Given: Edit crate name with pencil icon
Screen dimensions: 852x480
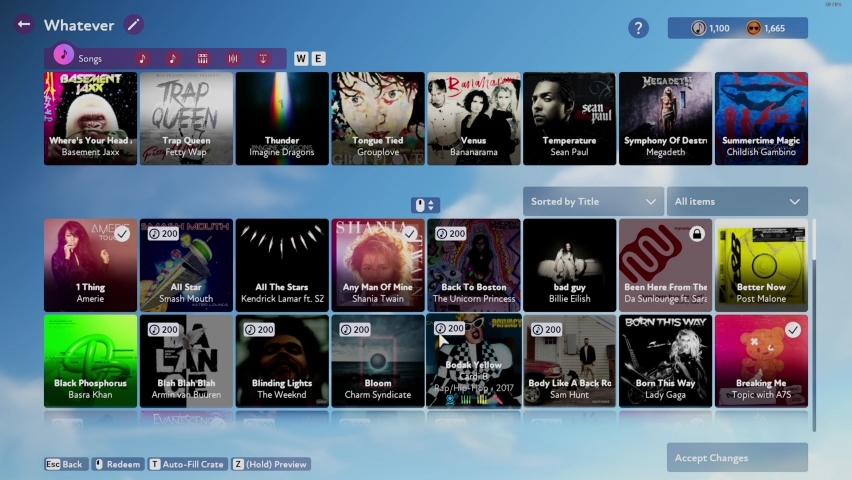Looking at the screenshot, I should (134, 24).
